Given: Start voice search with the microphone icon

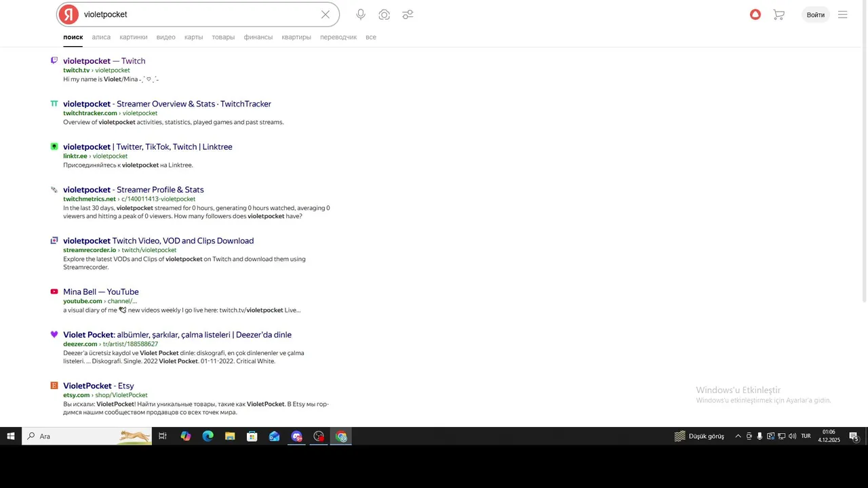Looking at the screenshot, I should (361, 14).
